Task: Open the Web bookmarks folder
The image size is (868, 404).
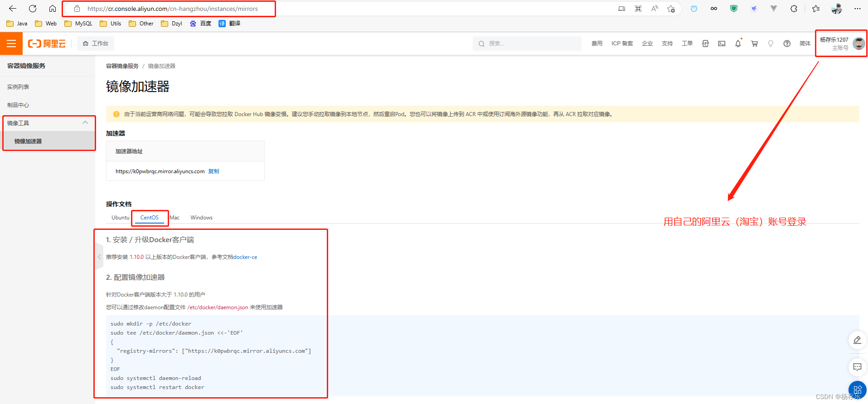Action: [46, 24]
